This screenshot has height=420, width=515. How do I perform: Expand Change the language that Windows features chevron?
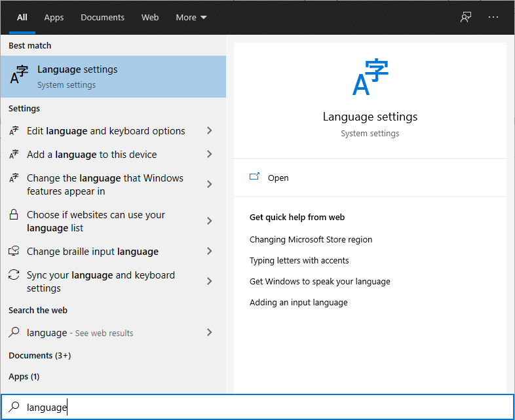tap(210, 184)
